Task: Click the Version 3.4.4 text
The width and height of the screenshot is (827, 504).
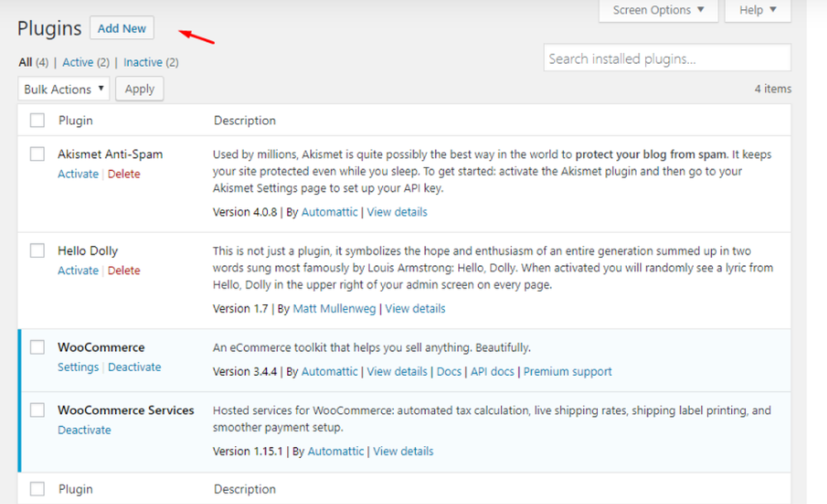Action: [x=245, y=371]
